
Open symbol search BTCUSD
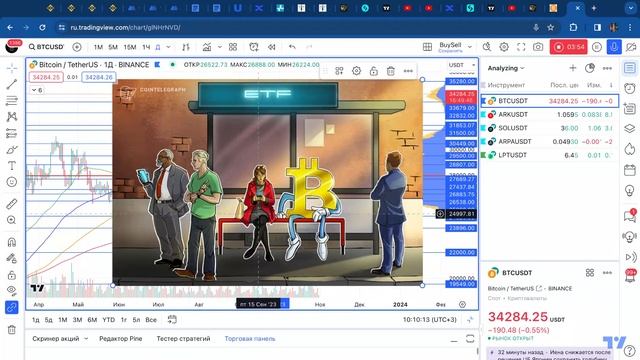click(x=46, y=47)
